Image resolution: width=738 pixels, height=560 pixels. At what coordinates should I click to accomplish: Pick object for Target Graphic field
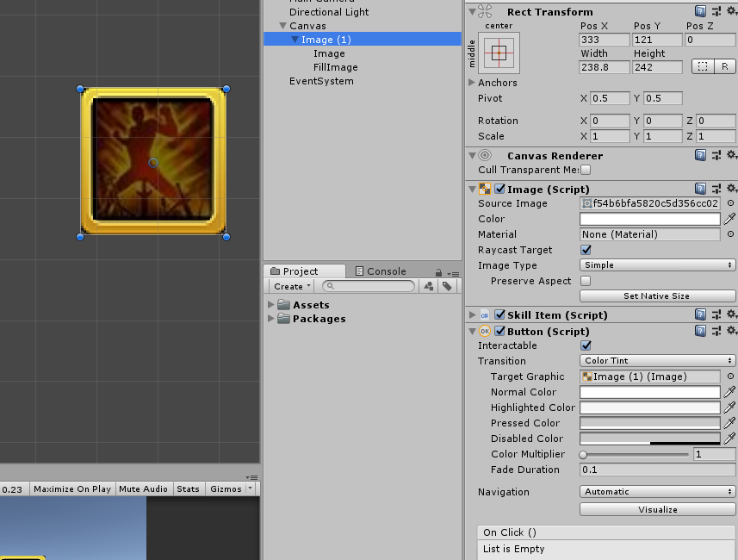(x=730, y=376)
